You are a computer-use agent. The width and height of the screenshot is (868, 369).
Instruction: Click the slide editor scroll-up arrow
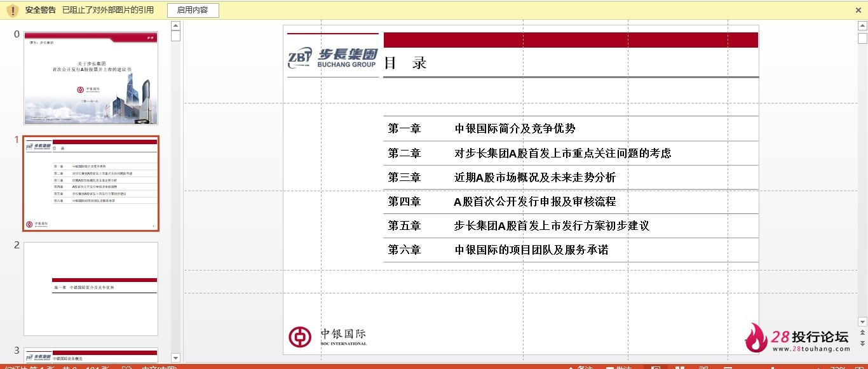(862, 25)
